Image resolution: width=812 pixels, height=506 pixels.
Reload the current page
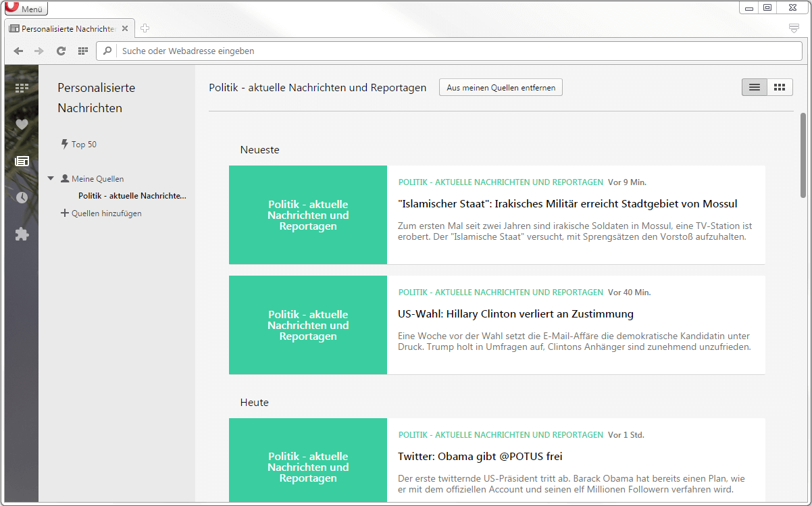(x=61, y=51)
